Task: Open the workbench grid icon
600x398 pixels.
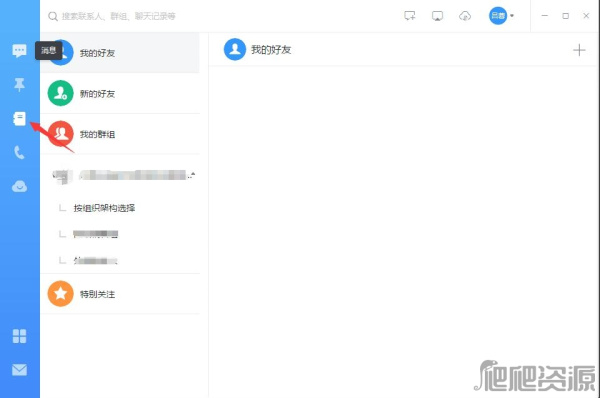Action: click(x=19, y=336)
